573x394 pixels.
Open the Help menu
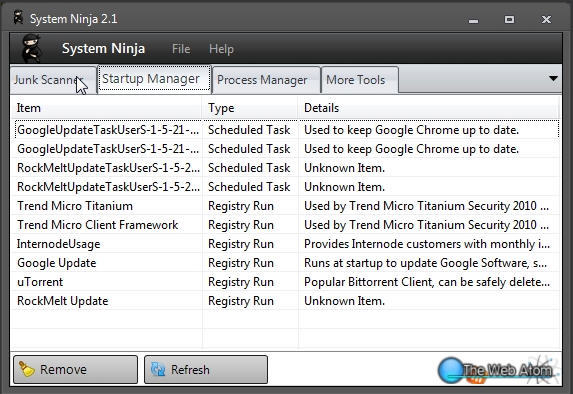coord(221,49)
